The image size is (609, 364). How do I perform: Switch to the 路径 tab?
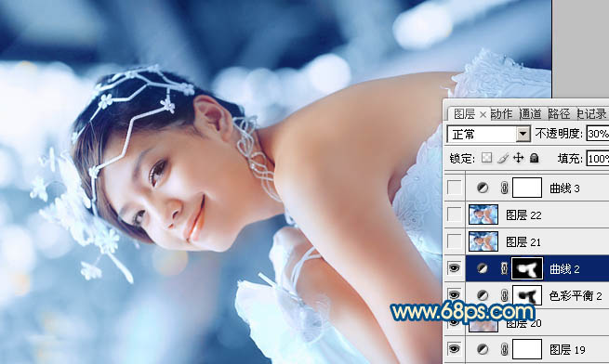(559, 113)
